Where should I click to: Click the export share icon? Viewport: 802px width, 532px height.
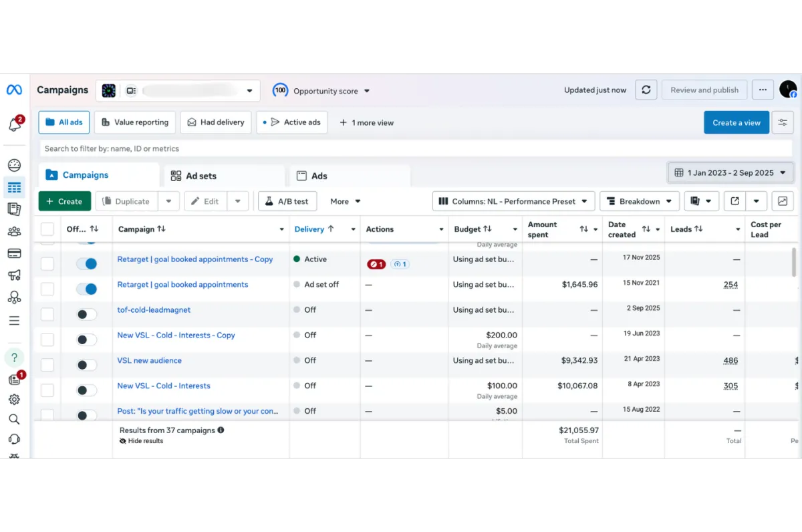pos(735,201)
